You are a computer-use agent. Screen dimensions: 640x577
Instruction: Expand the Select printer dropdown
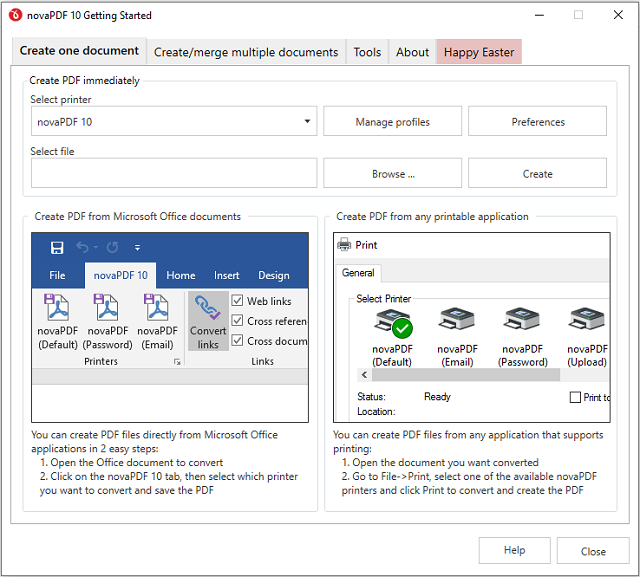pos(307,121)
